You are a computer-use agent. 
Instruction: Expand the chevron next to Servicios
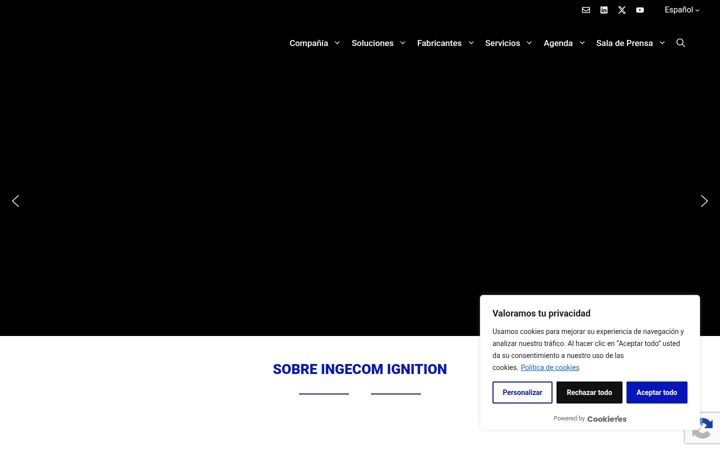(529, 43)
